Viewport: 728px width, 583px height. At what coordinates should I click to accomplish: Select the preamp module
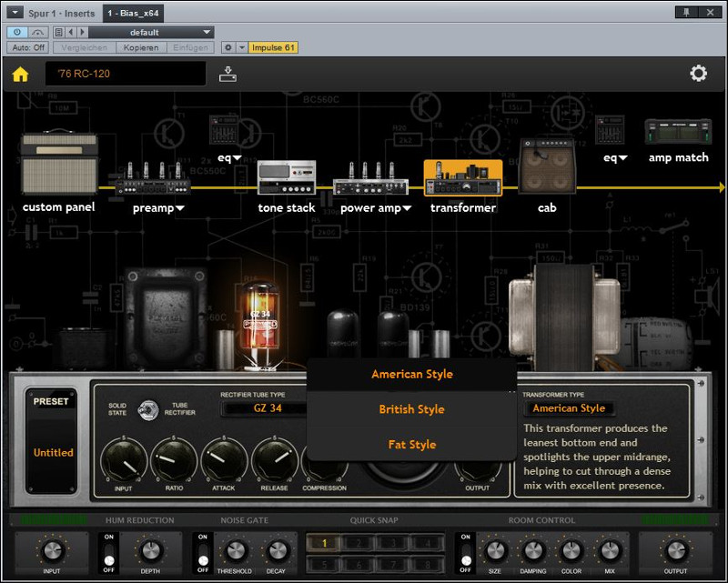point(153,180)
